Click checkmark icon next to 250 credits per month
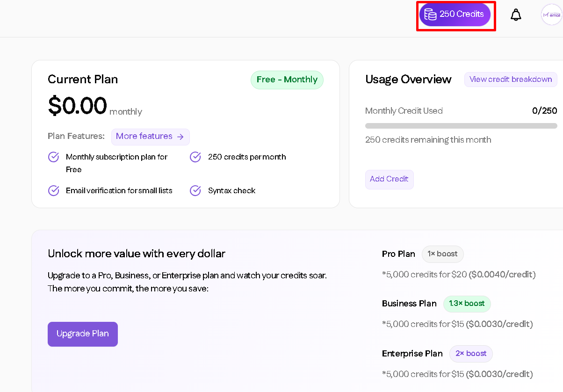The width and height of the screenshot is (563, 392). [195, 157]
